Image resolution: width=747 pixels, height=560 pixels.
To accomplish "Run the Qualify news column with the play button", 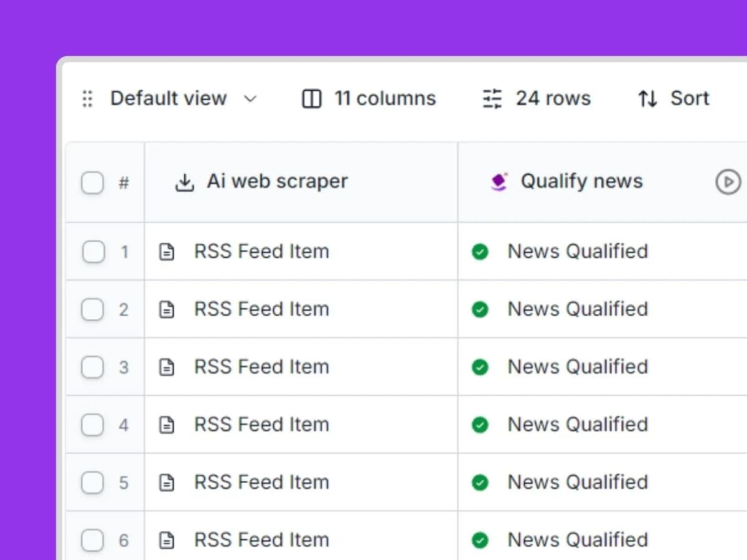I will pyautogui.click(x=727, y=181).
